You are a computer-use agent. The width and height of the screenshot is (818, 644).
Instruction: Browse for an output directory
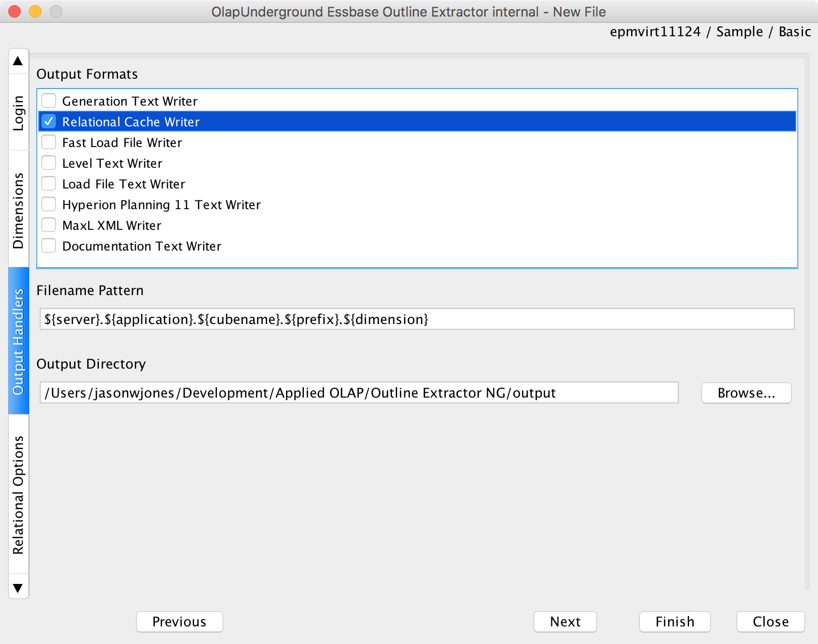747,393
